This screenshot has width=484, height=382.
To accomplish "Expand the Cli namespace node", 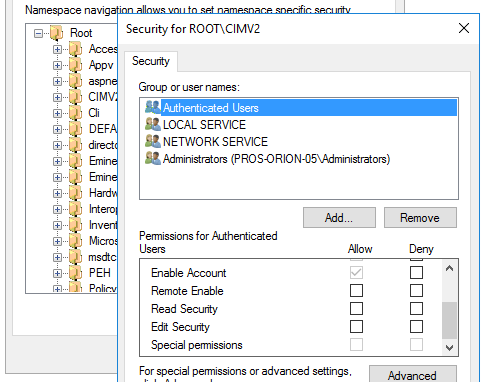I will coord(57,113).
